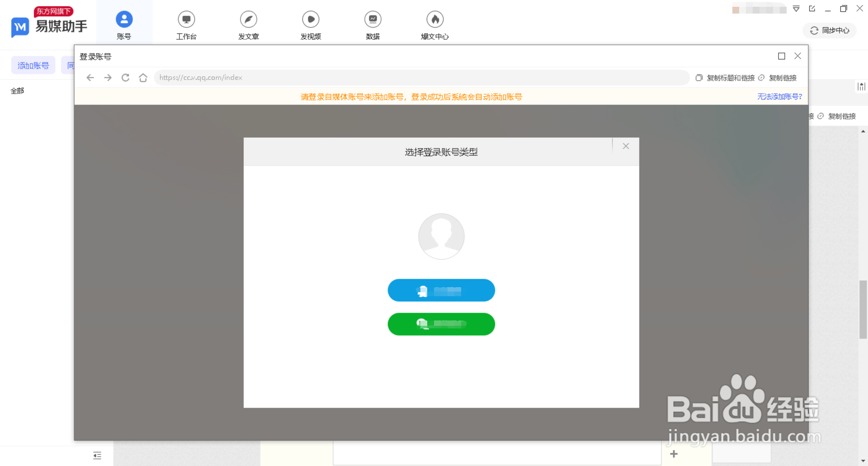Open the 无法添加账号 help link
Image resolution: width=868 pixels, height=466 pixels.
pos(779,96)
